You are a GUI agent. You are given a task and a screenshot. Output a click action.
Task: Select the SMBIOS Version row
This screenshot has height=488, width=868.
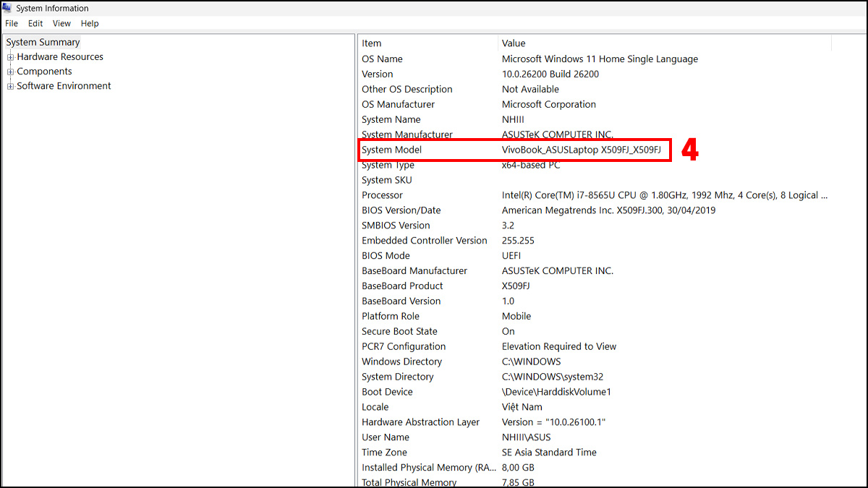point(595,226)
